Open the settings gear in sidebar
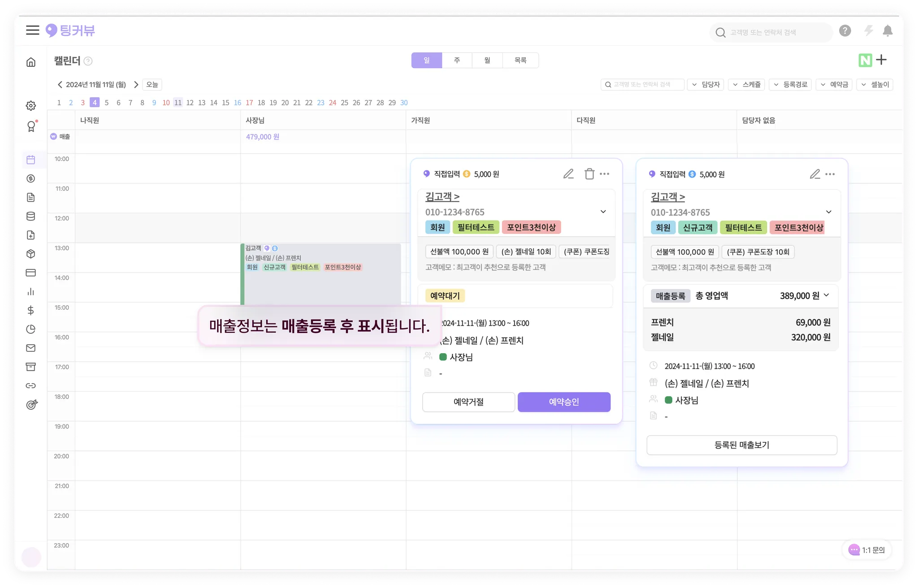Screen dimensions: 918x588 click(30, 106)
